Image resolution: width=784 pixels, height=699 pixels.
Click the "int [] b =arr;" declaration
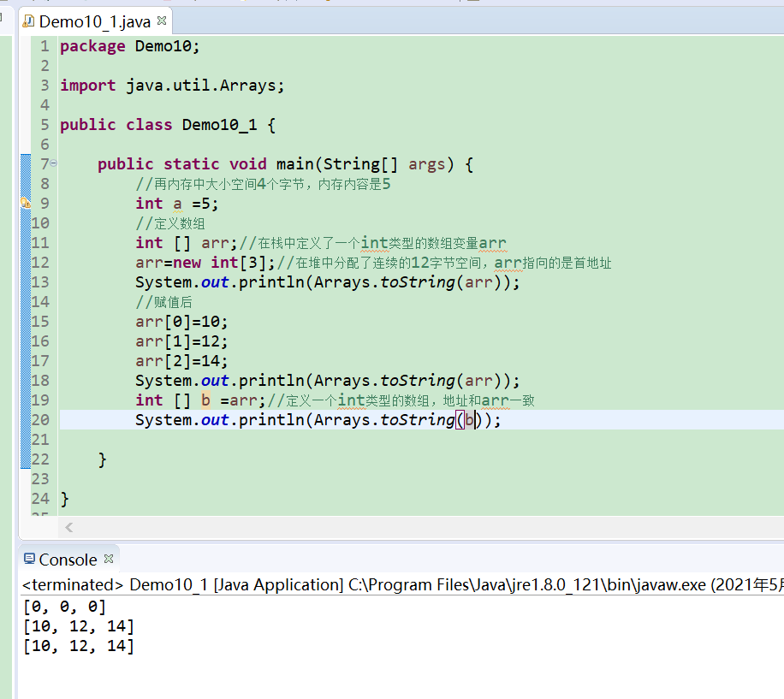[x=200, y=400]
